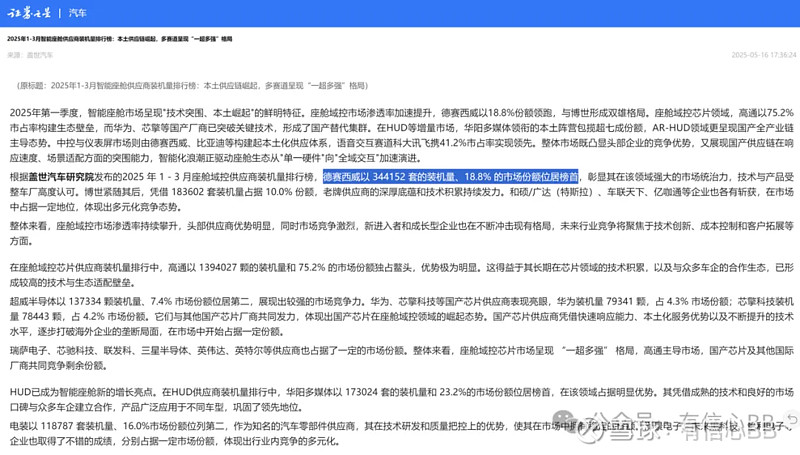Click the phrase AR-HUD领域更呈现国产全产业链

(723, 128)
